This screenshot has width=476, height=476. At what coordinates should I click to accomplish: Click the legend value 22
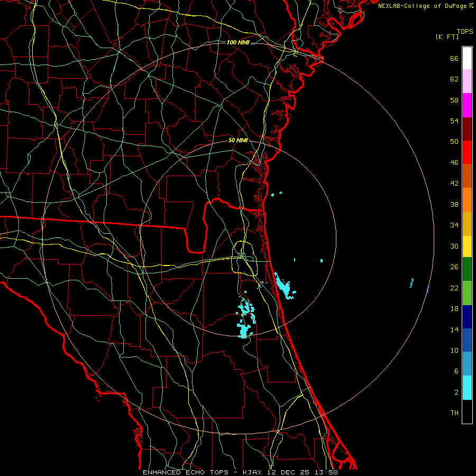(454, 288)
